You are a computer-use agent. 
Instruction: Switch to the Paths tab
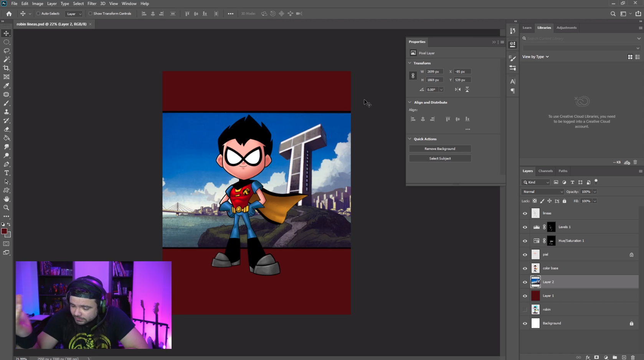coord(563,171)
